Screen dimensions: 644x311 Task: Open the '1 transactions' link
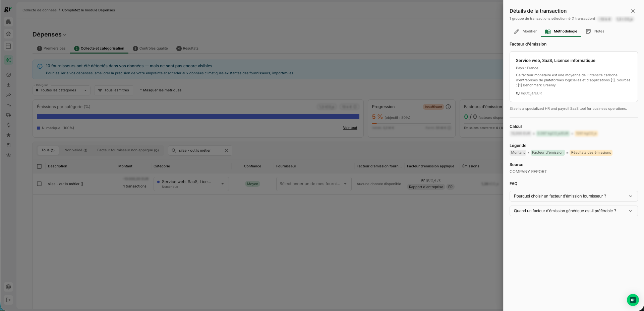(x=135, y=186)
